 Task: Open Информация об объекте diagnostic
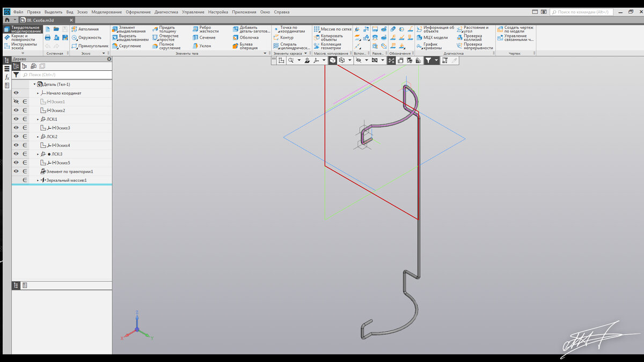coord(435,29)
